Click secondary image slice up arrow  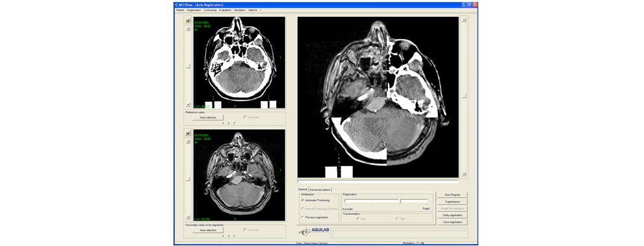pyautogui.click(x=188, y=141)
